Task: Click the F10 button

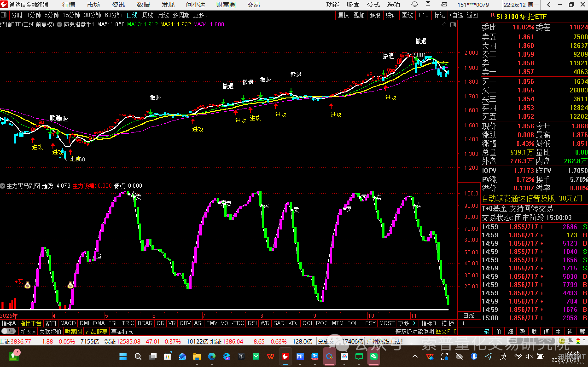Action: click(x=424, y=15)
